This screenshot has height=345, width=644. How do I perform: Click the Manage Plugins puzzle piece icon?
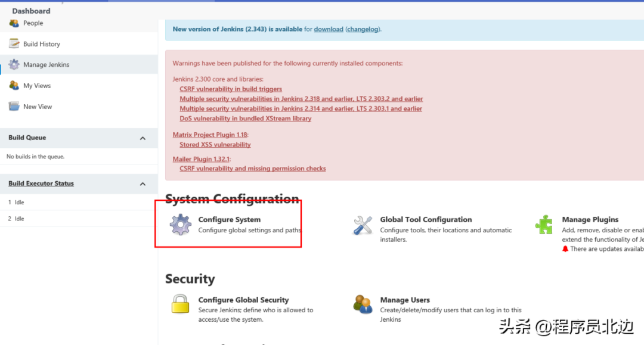544,225
